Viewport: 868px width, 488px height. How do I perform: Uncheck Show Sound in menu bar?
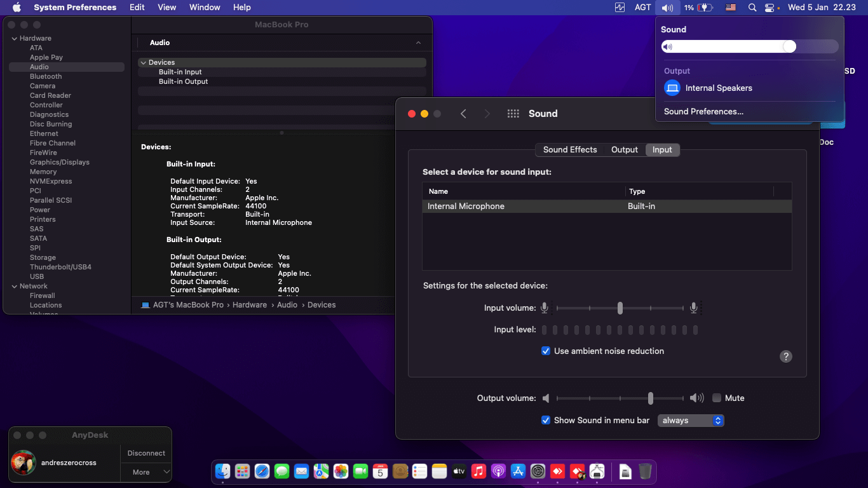pos(545,420)
